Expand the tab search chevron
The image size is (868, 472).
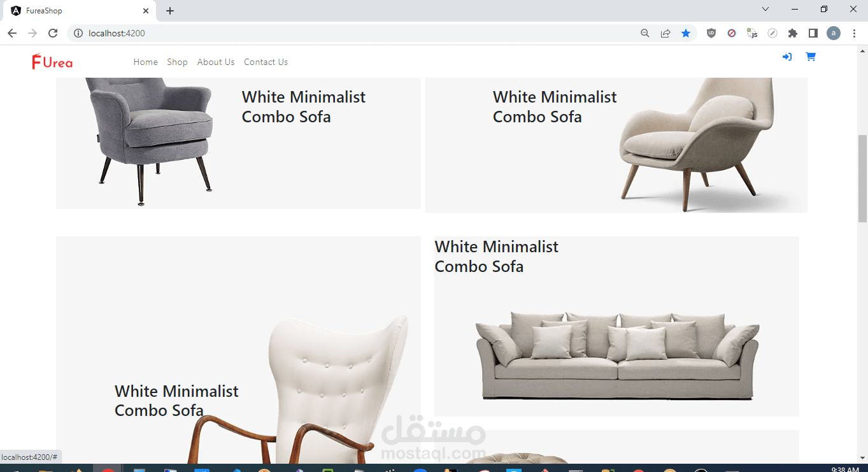[765, 10]
